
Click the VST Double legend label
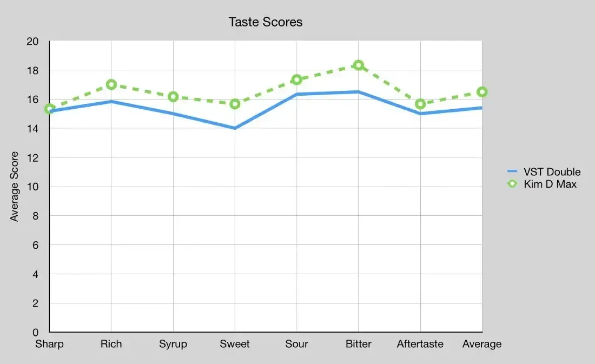pyautogui.click(x=552, y=172)
